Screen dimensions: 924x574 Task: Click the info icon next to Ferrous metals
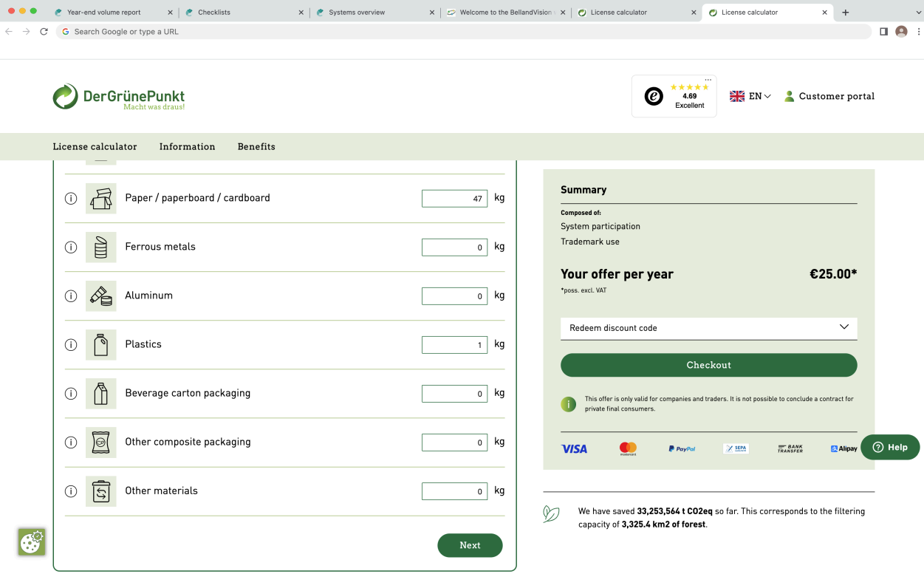(71, 247)
